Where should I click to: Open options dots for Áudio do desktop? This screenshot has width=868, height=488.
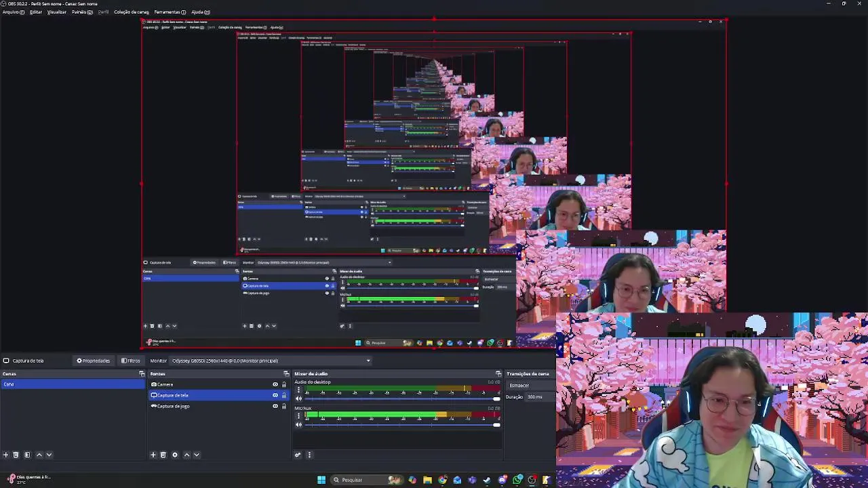298,390
